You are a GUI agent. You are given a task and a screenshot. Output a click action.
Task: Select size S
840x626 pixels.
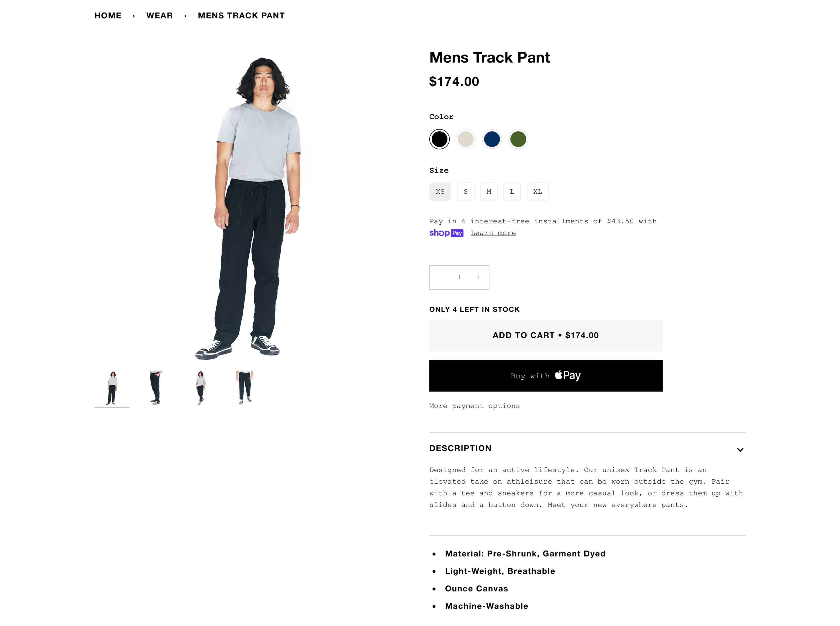466,192
